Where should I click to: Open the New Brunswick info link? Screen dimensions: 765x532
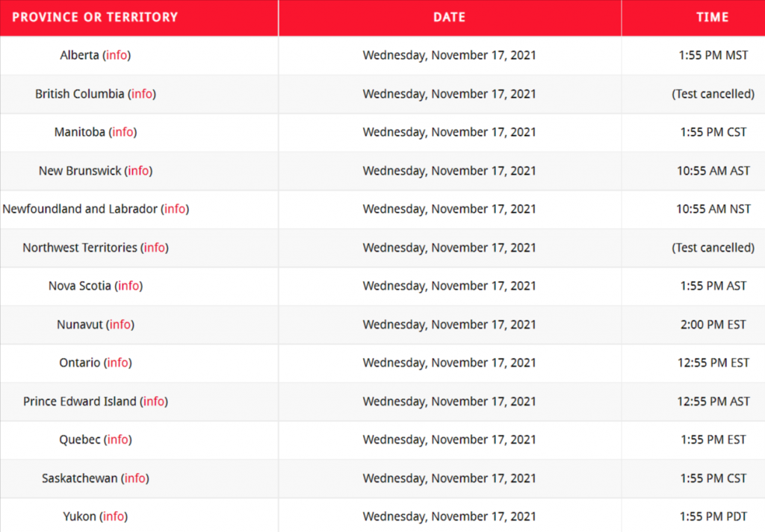[x=138, y=171]
